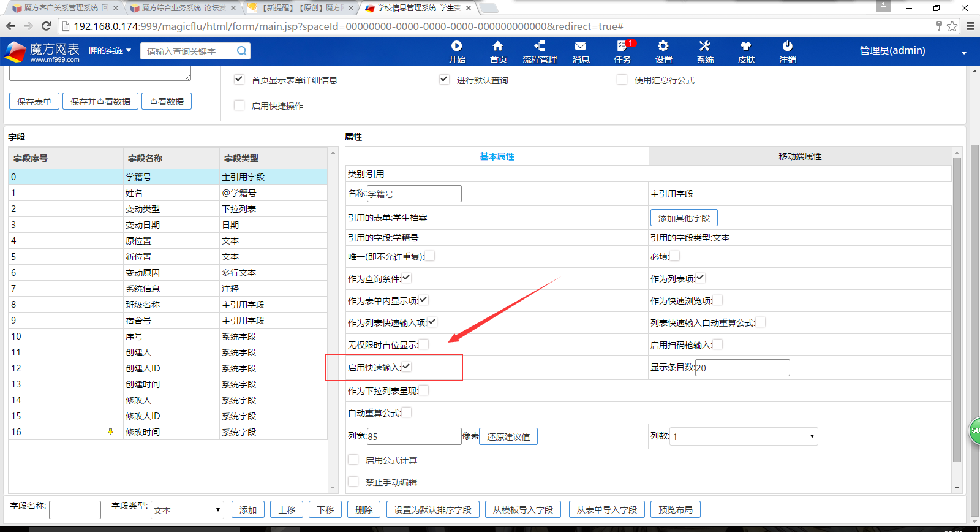The width and height of the screenshot is (980, 532).
Task: Close the 学校信息管理系统 browser tab
Action: coord(469,8)
